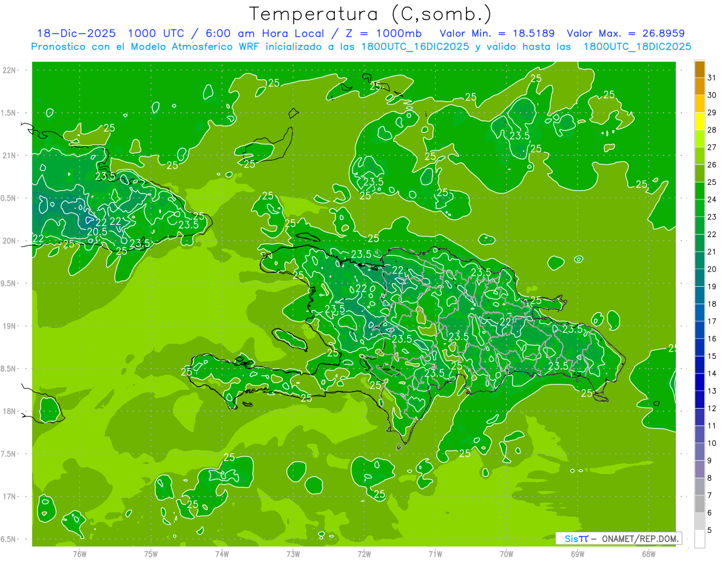Click the "22N" latitude axis label
This screenshot has width=728, height=562.
click(x=8, y=70)
